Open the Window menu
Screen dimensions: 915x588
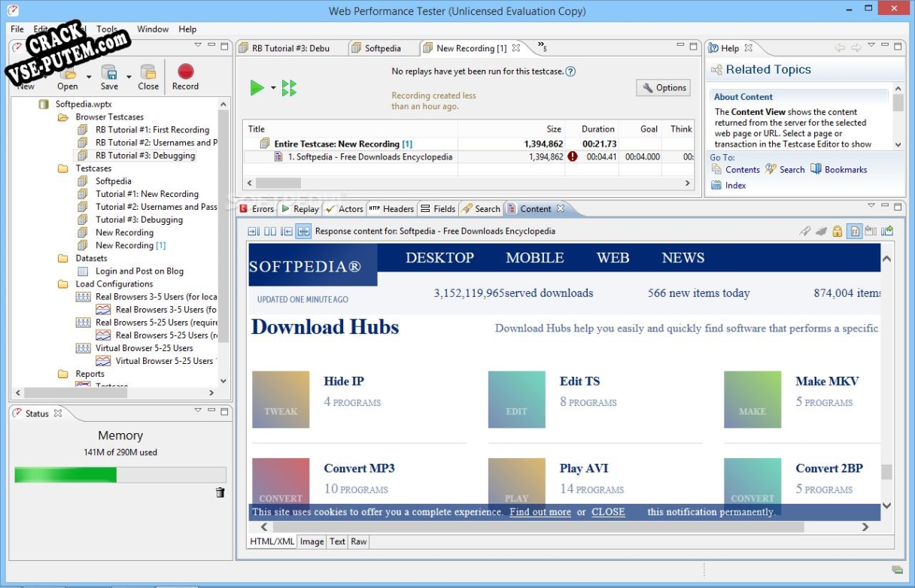coord(153,29)
